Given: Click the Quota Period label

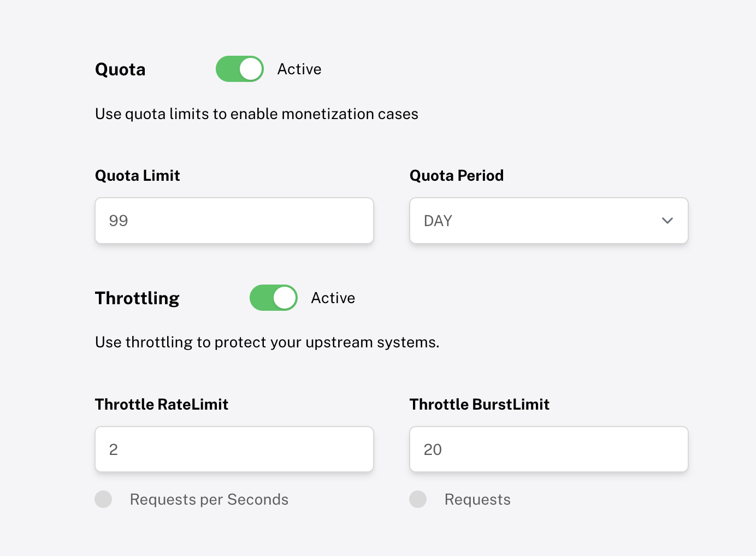Looking at the screenshot, I should pyautogui.click(x=457, y=175).
